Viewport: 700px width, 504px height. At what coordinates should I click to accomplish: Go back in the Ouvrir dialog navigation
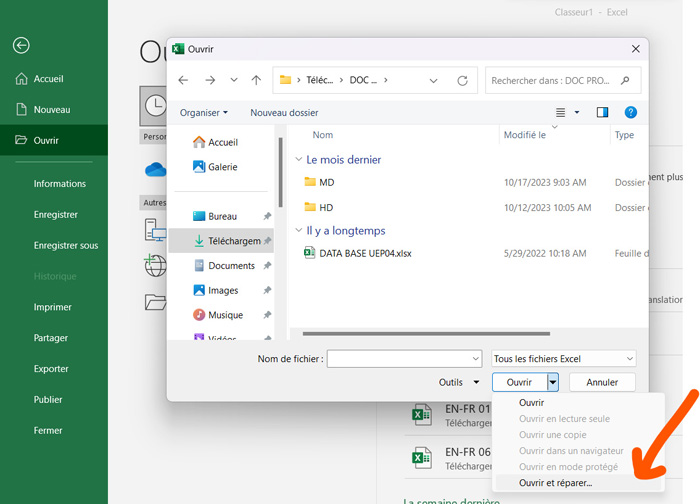coord(183,80)
